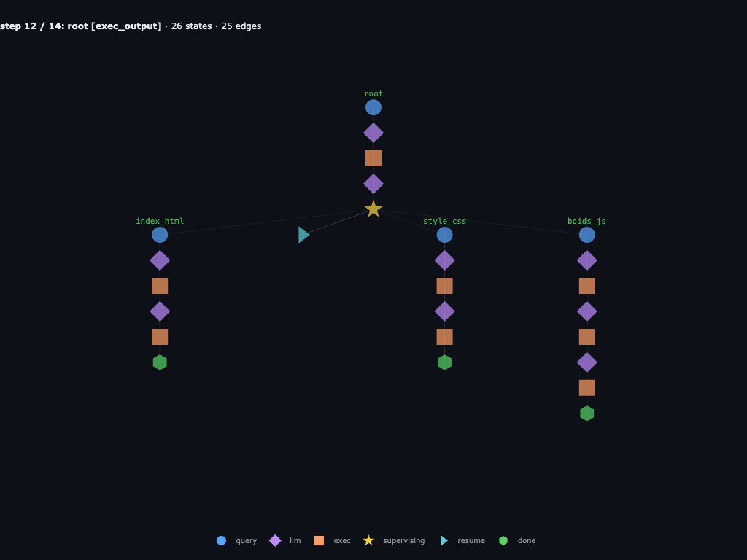Select the second llm diamond under root
This screenshot has width=747, height=560.
pos(373,184)
